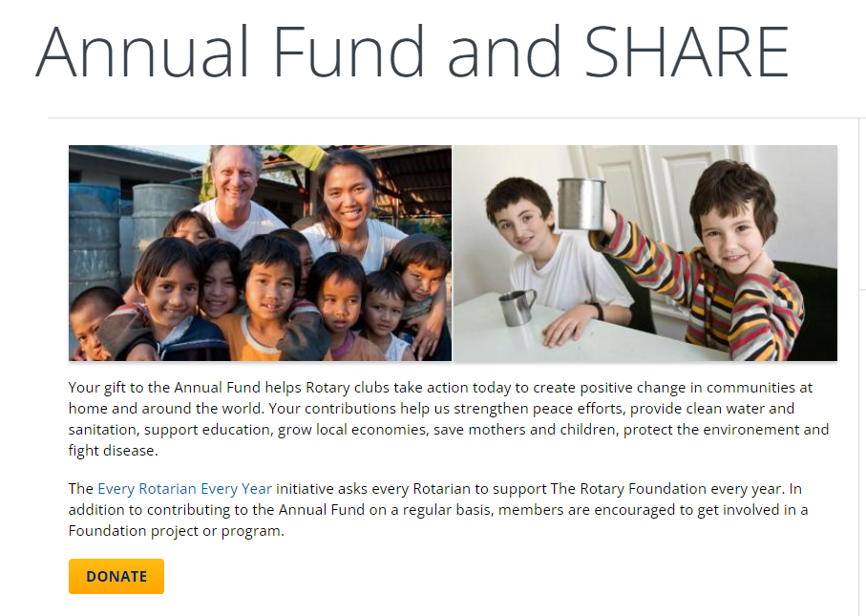This screenshot has width=866, height=616.
Task: Click the text Foundation project or program
Action: click(177, 531)
